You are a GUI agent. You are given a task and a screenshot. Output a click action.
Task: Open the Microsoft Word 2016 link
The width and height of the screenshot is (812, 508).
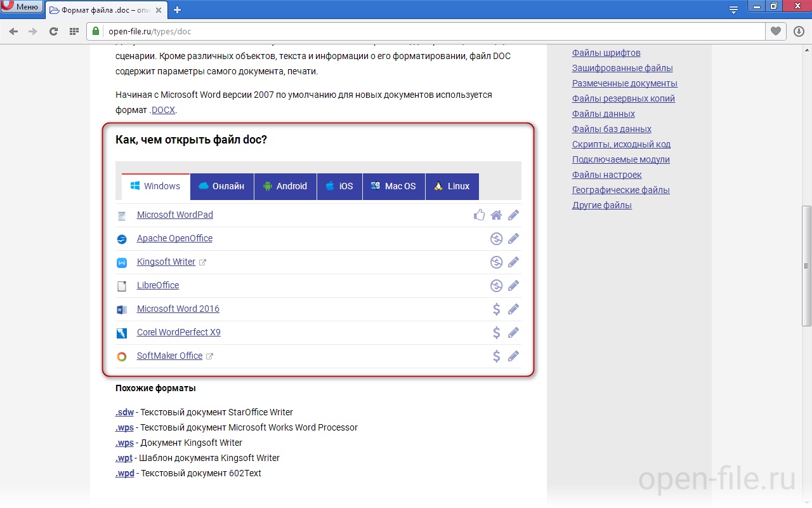click(x=178, y=309)
